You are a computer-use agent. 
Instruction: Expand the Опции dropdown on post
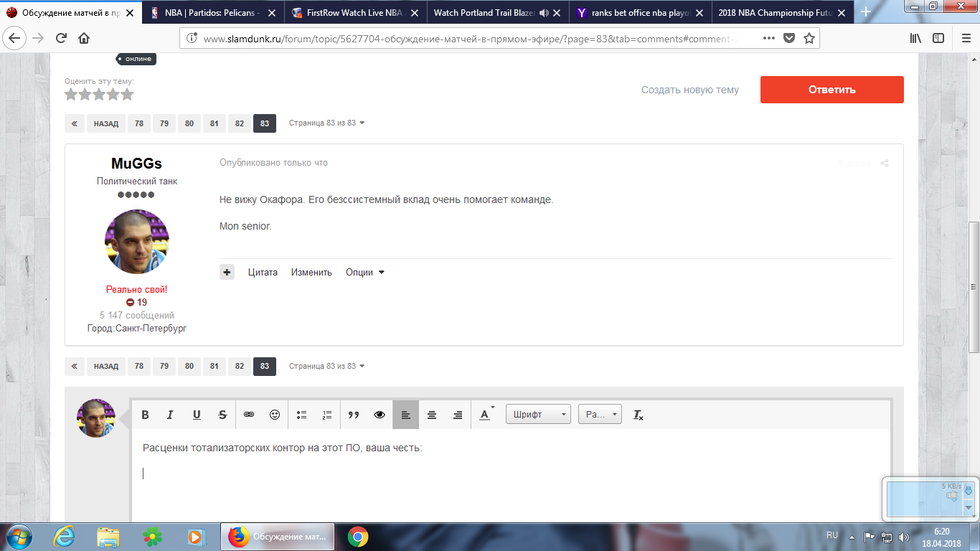365,273
